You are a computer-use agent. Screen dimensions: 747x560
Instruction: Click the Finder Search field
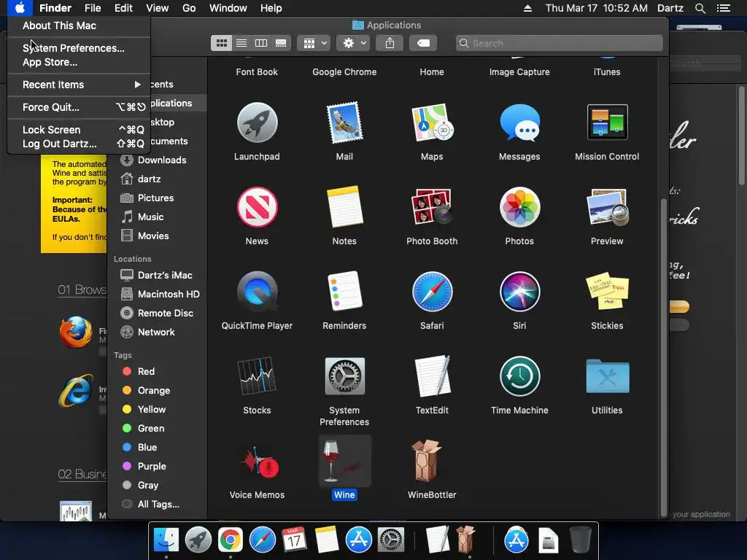[559, 43]
